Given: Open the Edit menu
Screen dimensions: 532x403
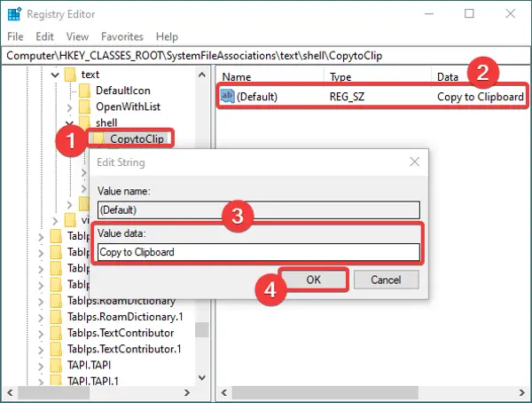Looking at the screenshot, I should click(45, 36).
